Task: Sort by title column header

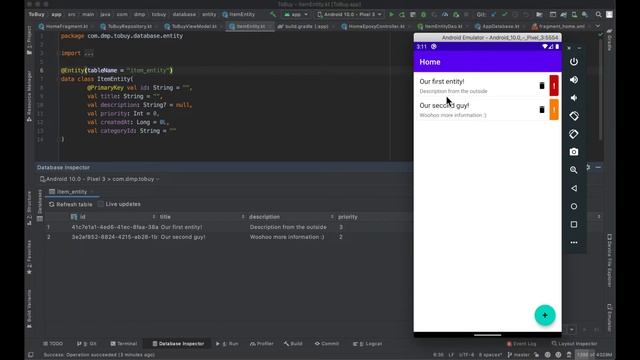Action: pyautogui.click(x=202, y=217)
